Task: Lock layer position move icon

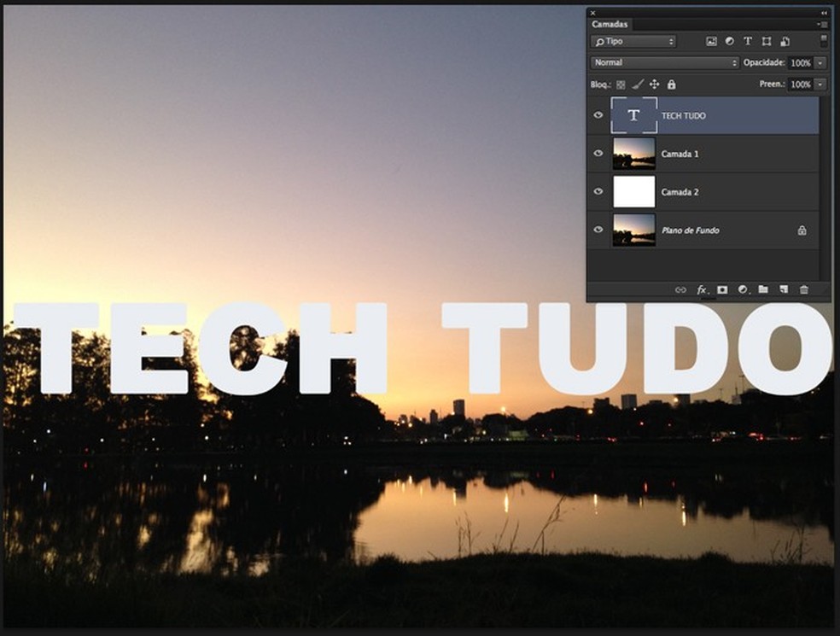Action: click(654, 85)
